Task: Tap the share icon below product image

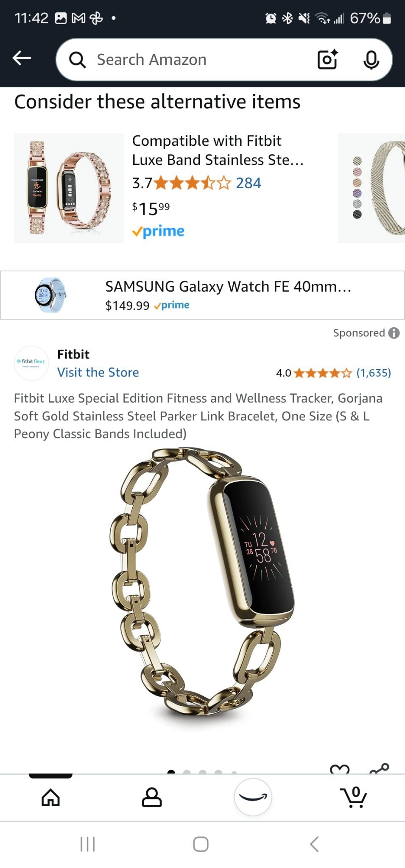Action: 379,769
